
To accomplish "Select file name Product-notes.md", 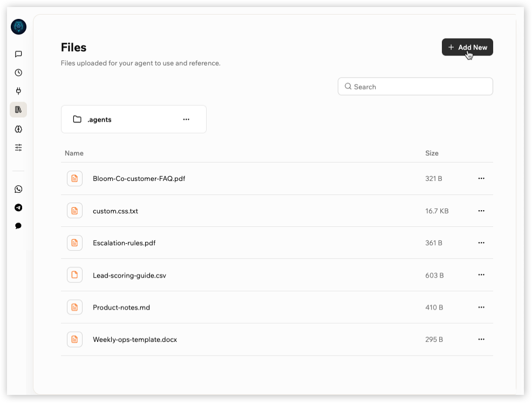I will pos(121,307).
